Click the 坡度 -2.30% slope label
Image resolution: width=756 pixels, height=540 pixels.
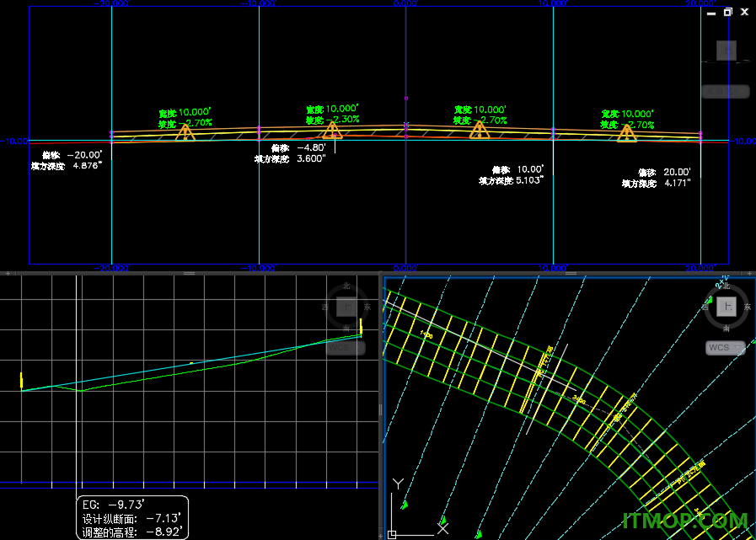point(332,119)
